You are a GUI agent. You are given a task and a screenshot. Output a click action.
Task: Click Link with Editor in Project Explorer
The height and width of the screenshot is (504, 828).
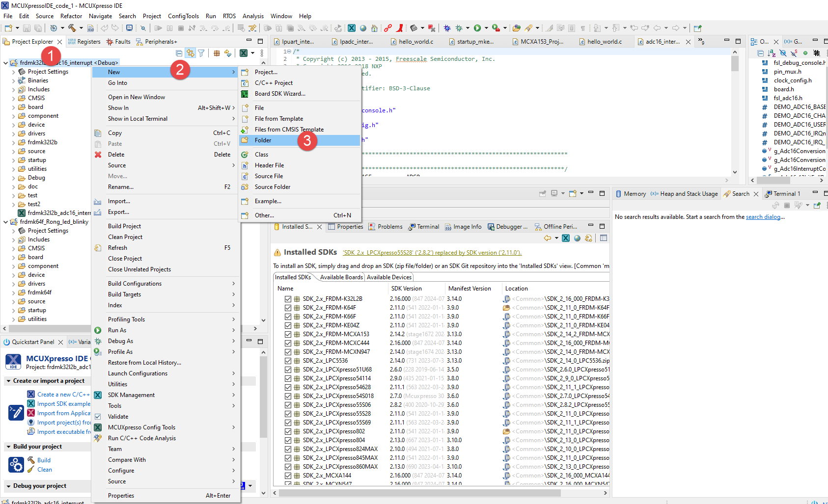tap(191, 53)
